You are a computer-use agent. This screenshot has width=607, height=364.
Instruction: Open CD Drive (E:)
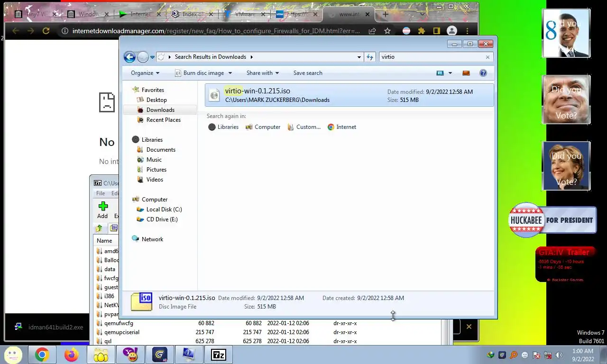pos(162,219)
